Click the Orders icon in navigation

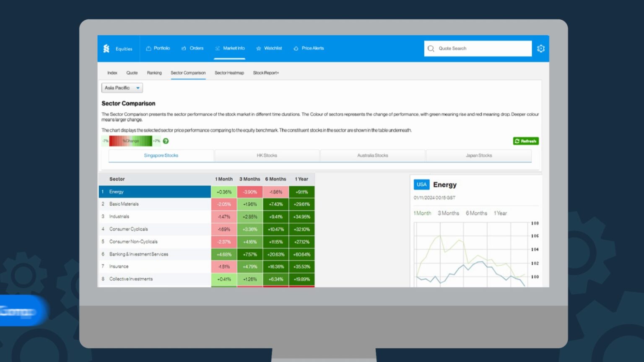click(x=183, y=48)
